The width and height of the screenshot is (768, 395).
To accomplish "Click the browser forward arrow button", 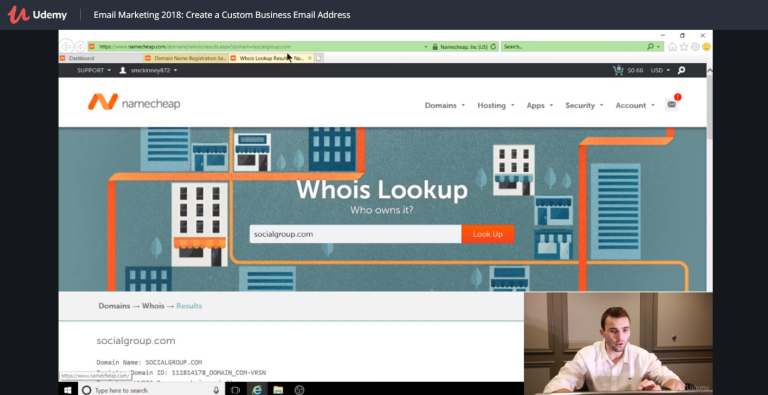I will point(80,47).
